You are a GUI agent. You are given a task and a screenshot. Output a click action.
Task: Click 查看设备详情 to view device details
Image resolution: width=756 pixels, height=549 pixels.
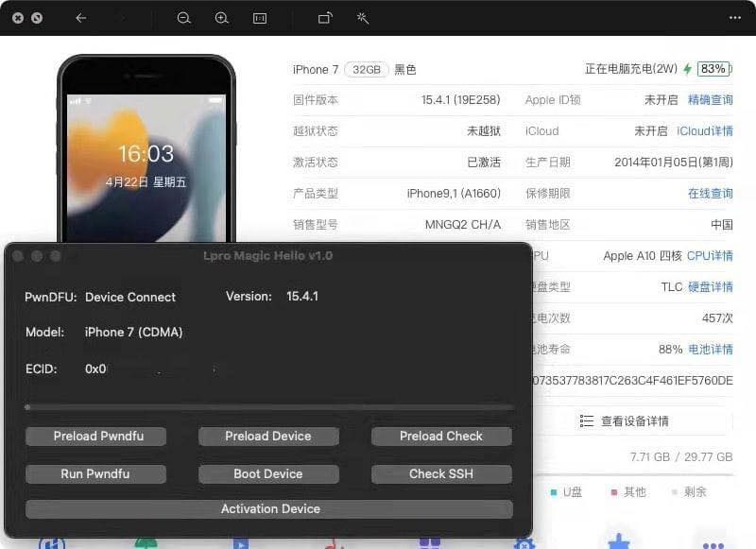[634, 420]
